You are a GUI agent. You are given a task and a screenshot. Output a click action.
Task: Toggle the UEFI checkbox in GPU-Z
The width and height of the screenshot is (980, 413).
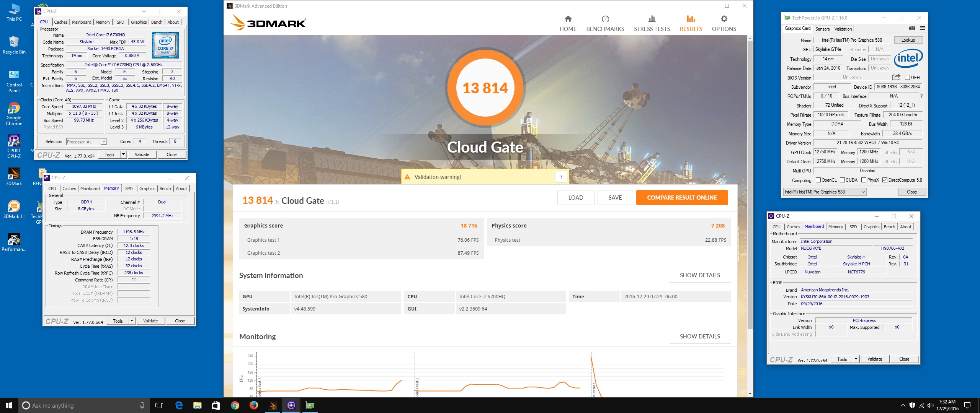(907, 78)
